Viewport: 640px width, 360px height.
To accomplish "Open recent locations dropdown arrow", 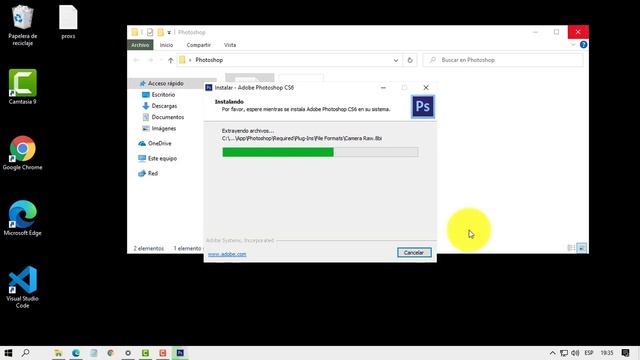I will (x=160, y=60).
